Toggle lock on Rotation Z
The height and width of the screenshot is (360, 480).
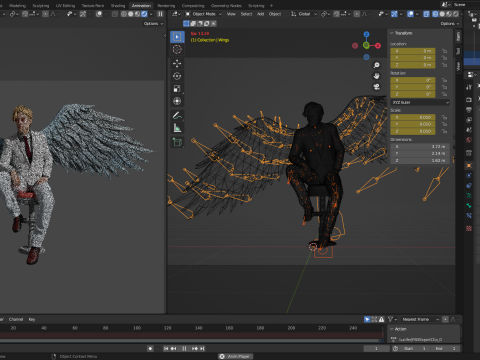tap(444, 94)
